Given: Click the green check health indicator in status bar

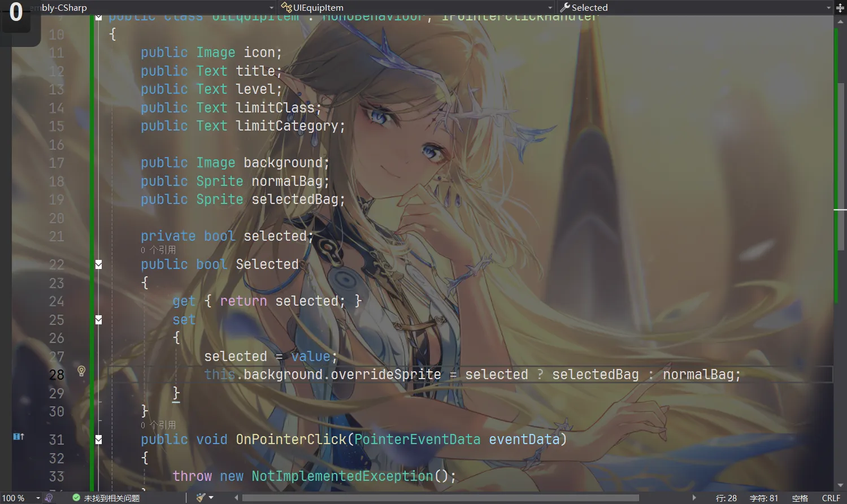Looking at the screenshot, I should click(76, 497).
